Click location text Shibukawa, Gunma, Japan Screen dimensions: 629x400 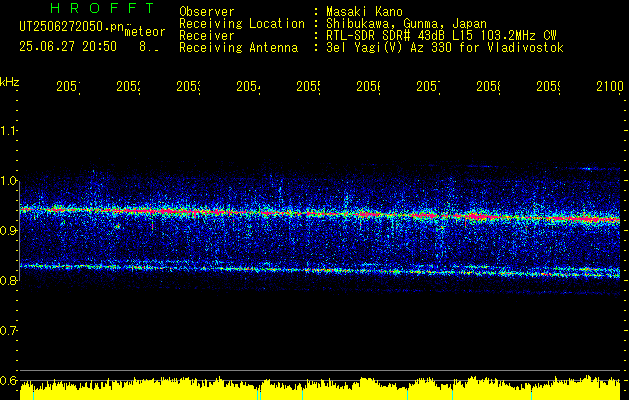406,24
